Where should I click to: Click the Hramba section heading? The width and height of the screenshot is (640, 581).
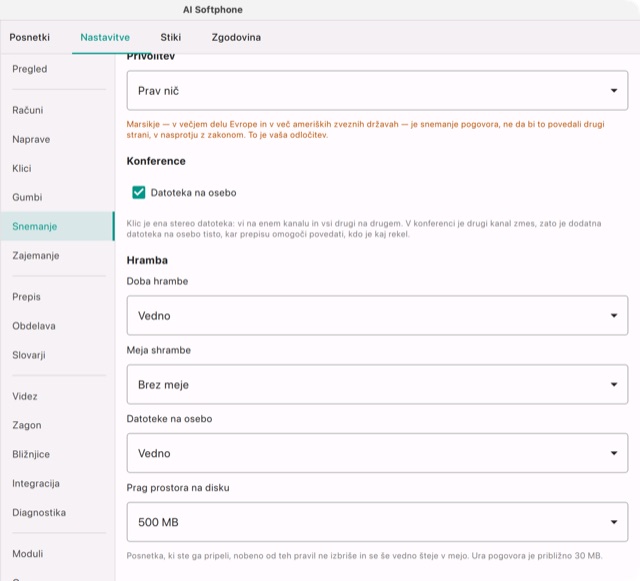pos(147,260)
